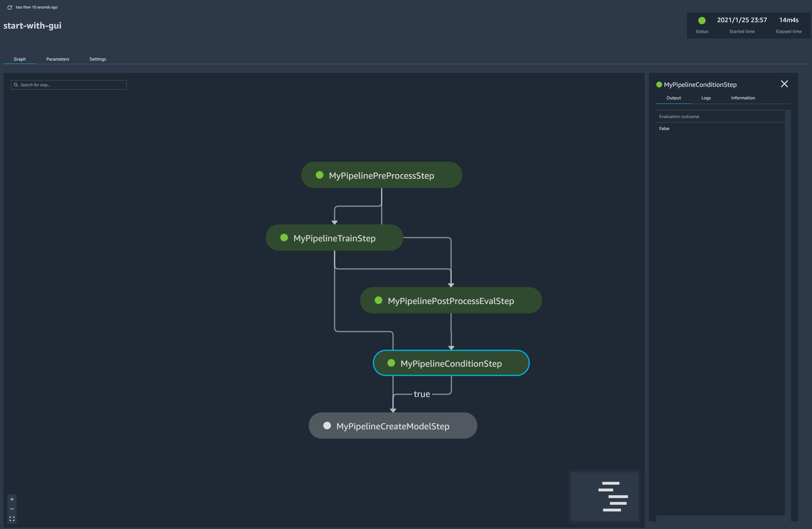Select the MyPipelineConditionStep node
Image resolution: width=812 pixels, height=529 pixels.
pyautogui.click(x=451, y=363)
